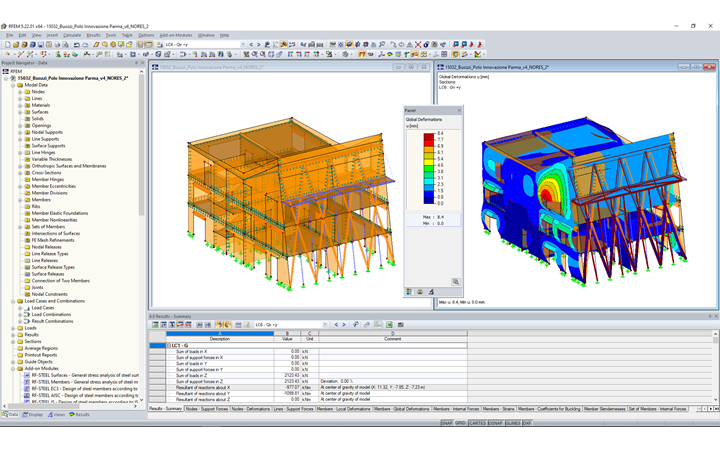
Task: Open load case dropdown in main toolbar
Action: [243, 45]
